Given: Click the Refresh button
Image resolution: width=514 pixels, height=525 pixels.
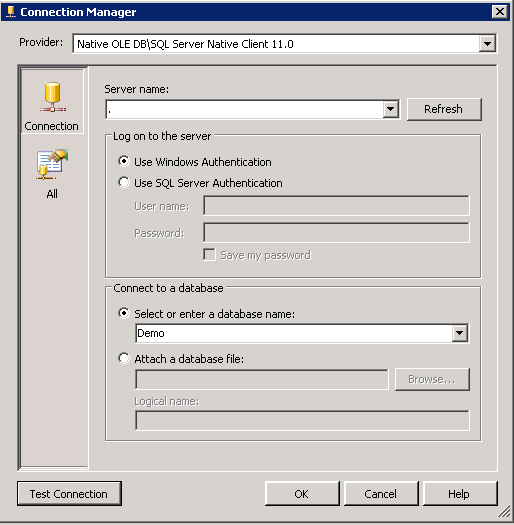Looking at the screenshot, I should click(x=444, y=109).
